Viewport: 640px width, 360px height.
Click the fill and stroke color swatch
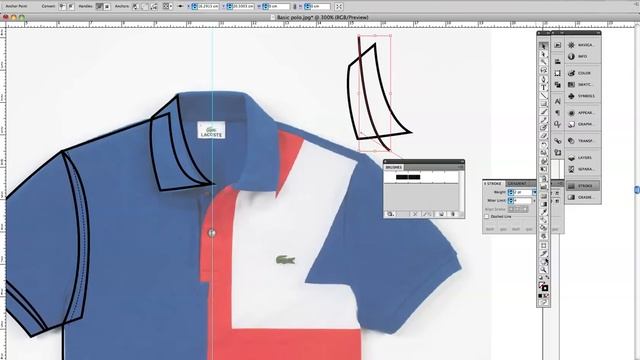point(543,286)
